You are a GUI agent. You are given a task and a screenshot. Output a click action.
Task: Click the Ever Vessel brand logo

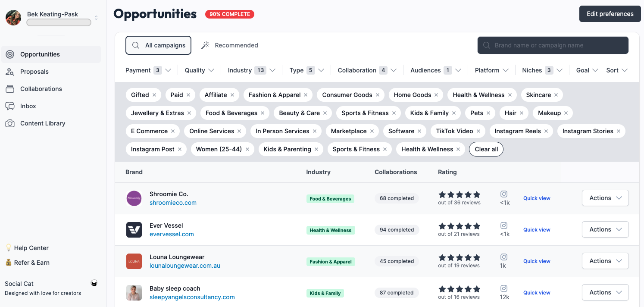click(134, 230)
